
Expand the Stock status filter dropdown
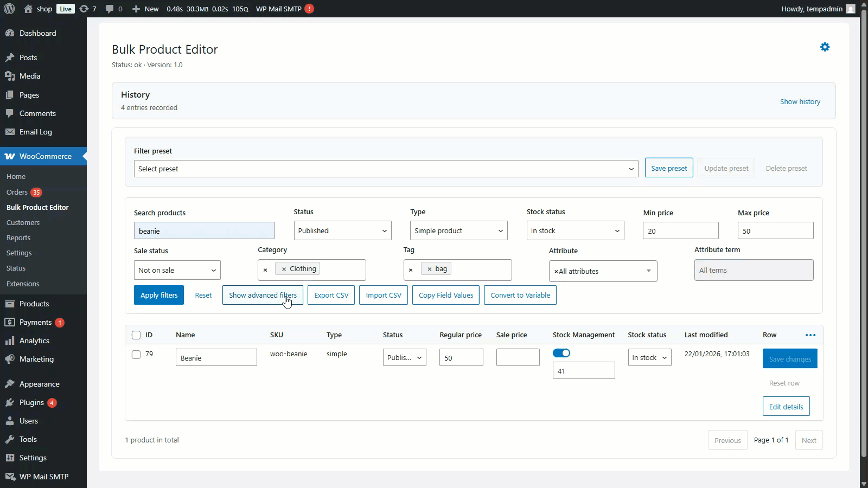click(575, 230)
